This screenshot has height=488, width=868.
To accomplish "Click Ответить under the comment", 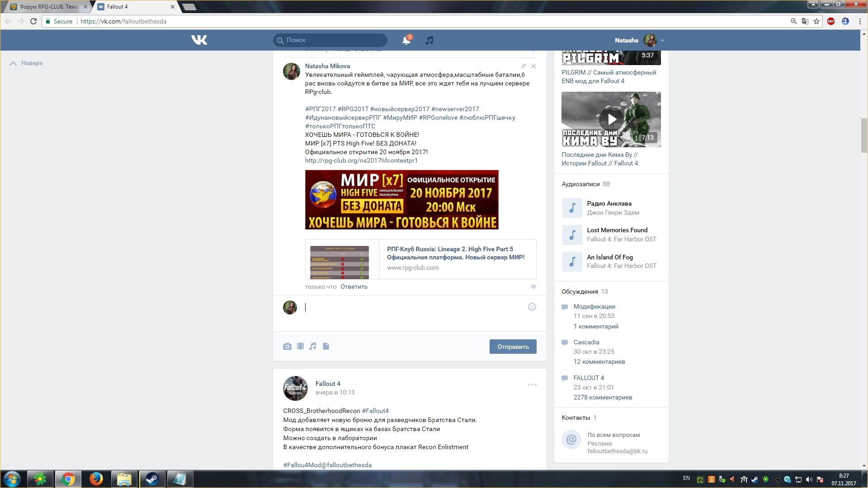I will [x=354, y=287].
